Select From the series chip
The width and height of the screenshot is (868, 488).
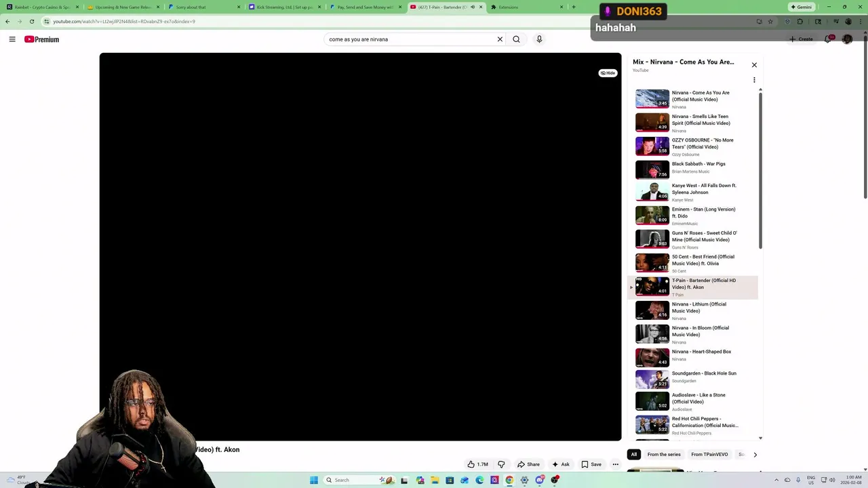[x=664, y=455]
